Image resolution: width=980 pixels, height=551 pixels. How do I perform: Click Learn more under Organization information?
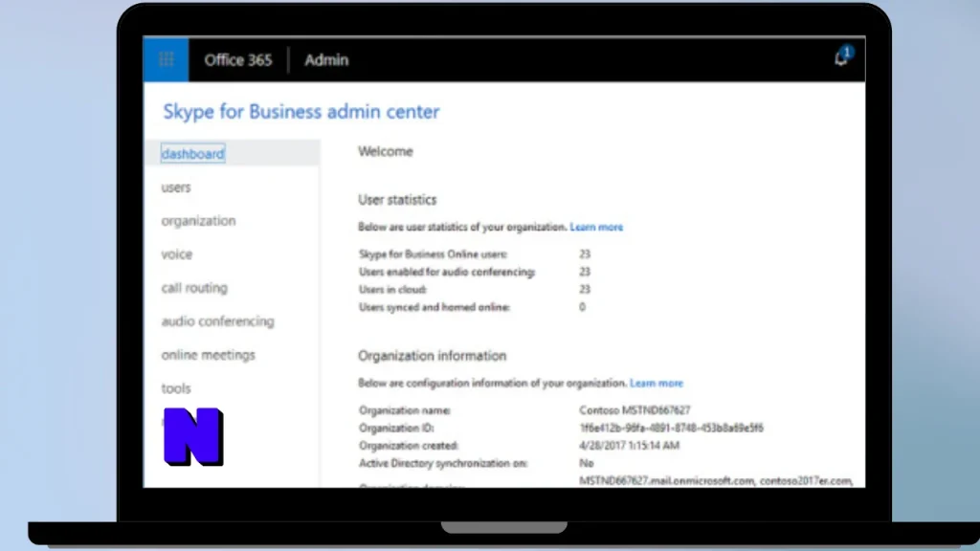pyautogui.click(x=657, y=383)
